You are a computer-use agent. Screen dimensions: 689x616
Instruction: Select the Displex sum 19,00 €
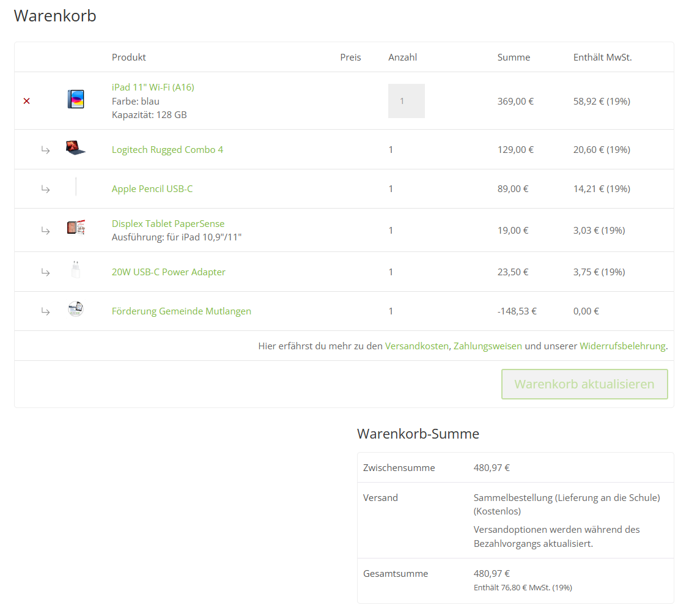pyautogui.click(x=513, y=231)
